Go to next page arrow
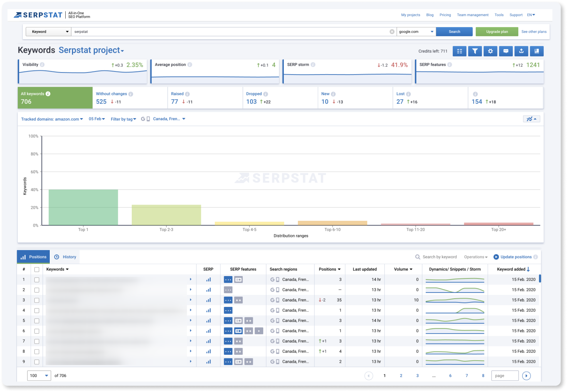The width and height of the screenshot is (567, 392). pos(526,376)
